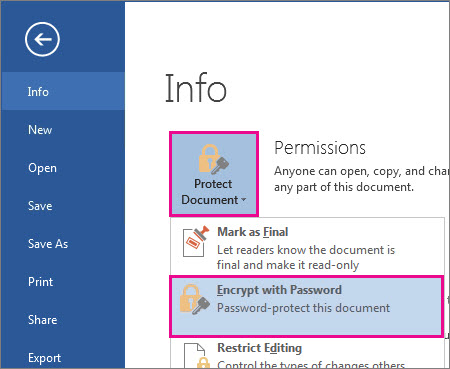Image resolution: width=450 pixels, height=369 pixels.
Task: Choose the Mark as Final menu entry
Action: click(307, 246)
